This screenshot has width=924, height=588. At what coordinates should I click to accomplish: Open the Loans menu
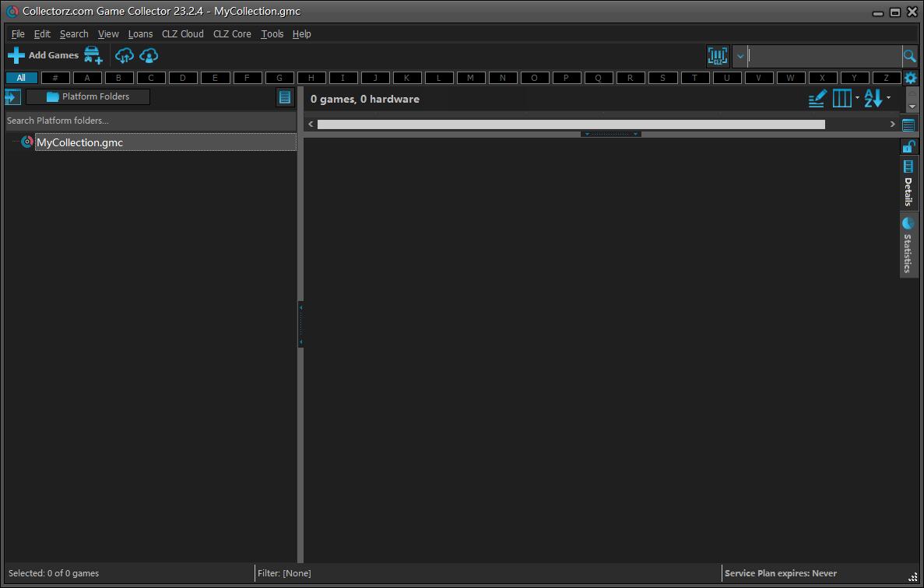(140, 34)
